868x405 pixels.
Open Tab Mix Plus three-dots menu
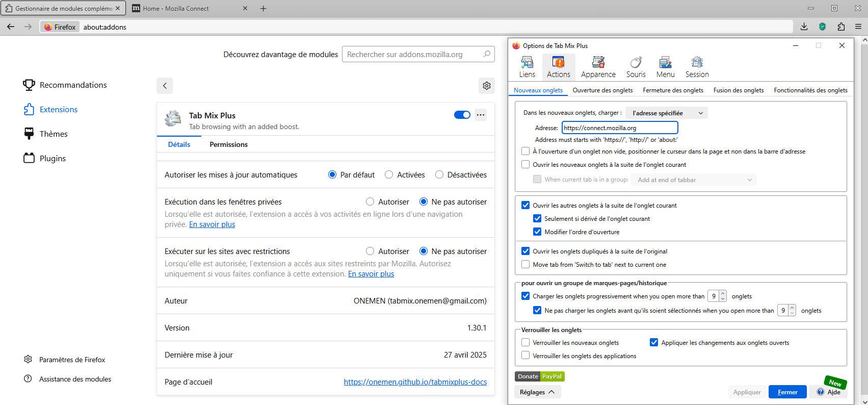point(481,115)
